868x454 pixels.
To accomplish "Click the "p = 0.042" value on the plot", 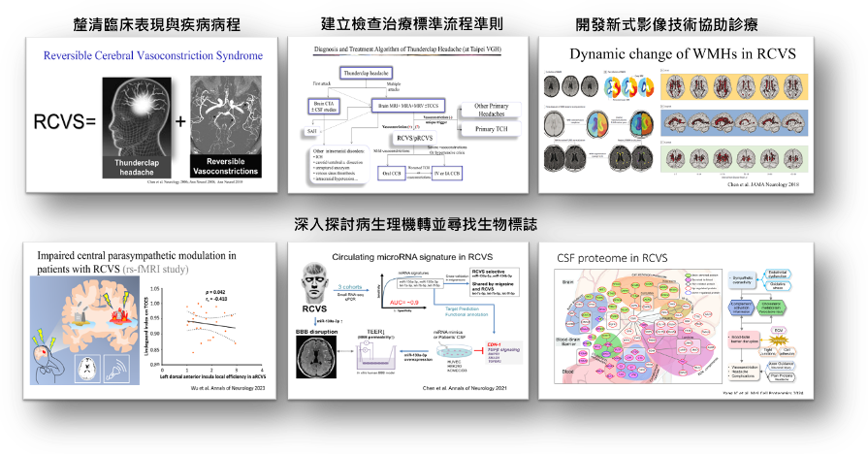I will tap(215, 292).
